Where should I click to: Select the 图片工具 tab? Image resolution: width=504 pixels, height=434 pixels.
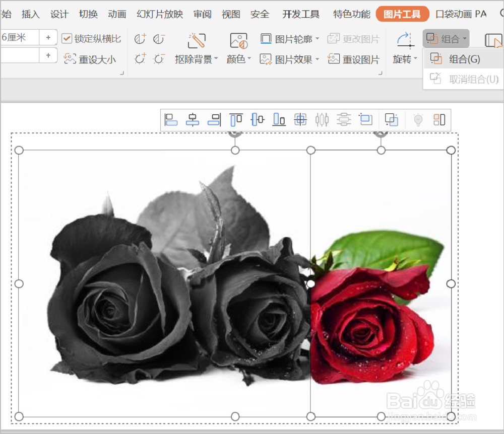(402, 14)
